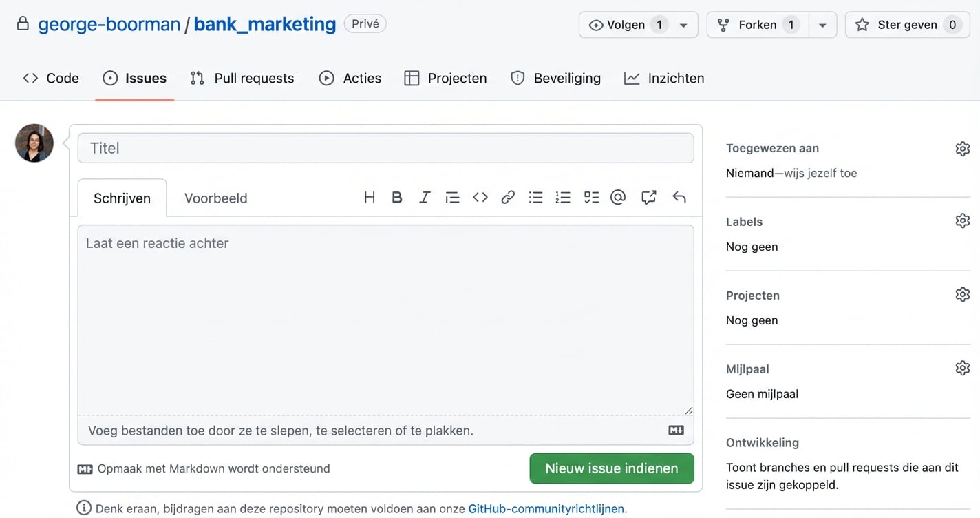980x518 pixels.
Task: Click the Ster geven button
Action: point(907,24)
